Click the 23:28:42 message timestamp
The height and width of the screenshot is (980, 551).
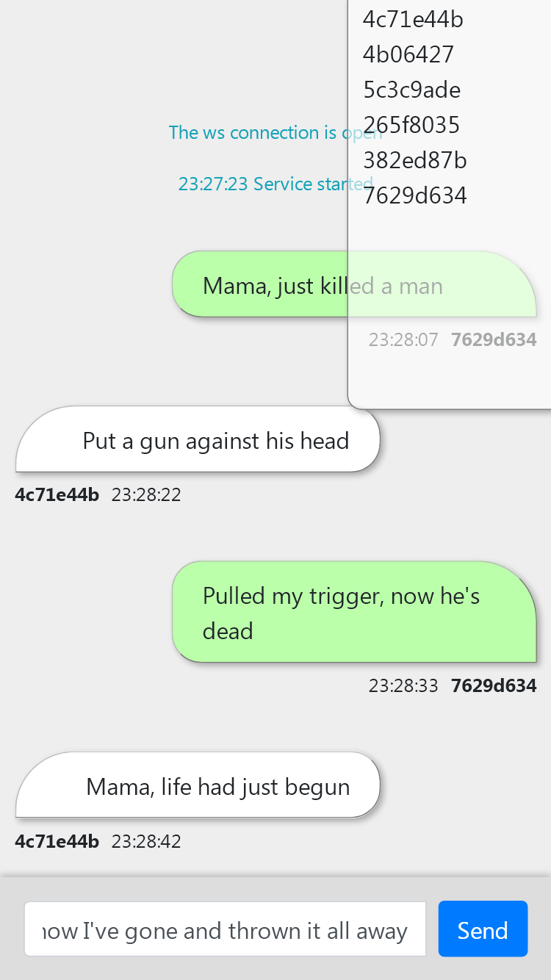click(146, 841)
